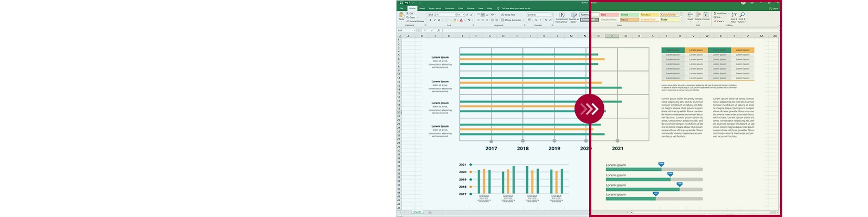Click the Conditional Formatting icon

point(561,16)
